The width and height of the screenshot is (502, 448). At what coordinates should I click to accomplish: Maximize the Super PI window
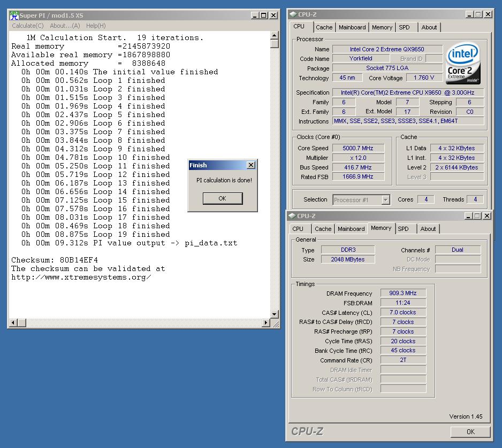pyautogui.click(x=263, y=16)
